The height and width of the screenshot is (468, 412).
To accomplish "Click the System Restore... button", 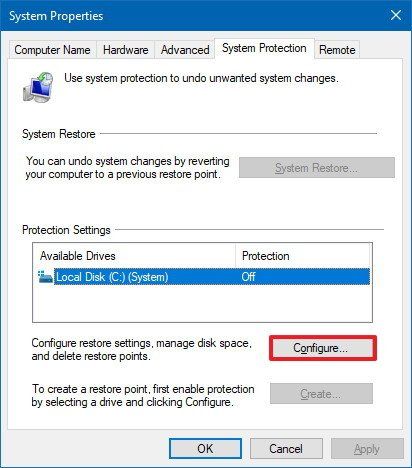I will click(x=317, y=168).
